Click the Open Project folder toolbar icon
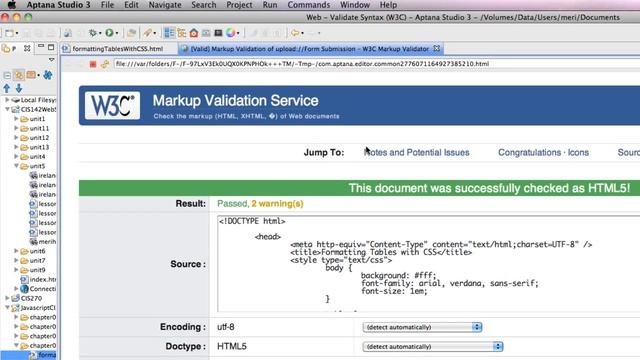Screen dimensions: 640x360 [x=131, y=33]
